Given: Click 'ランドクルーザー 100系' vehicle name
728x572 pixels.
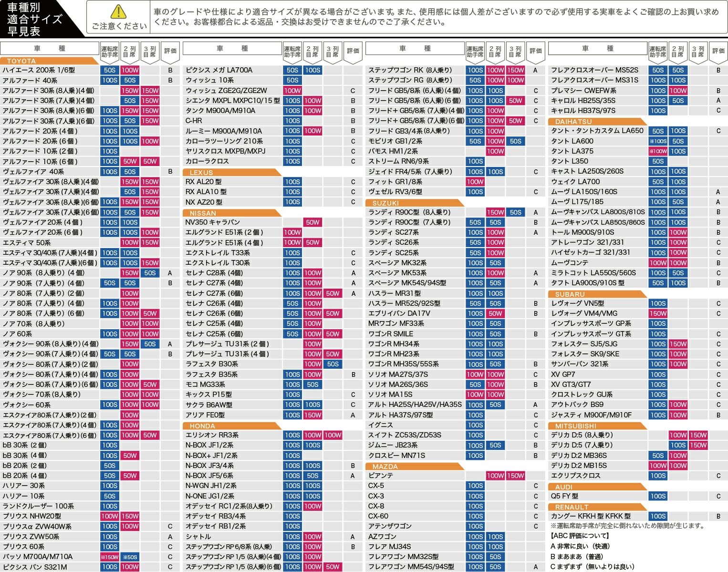Looking at the screenshot, I should coord(38,506).
